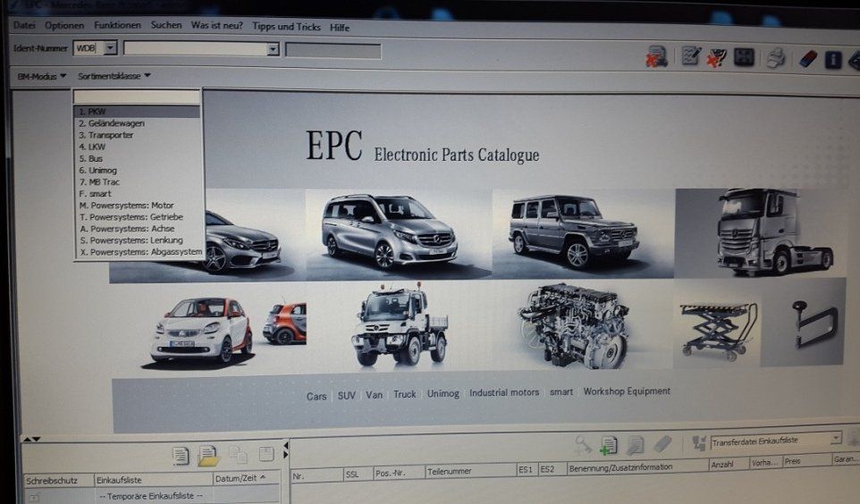The height and width of the screenshot is (504, 860).
Task: Click the first toolbar icon with red X
Action: [658, 57]
